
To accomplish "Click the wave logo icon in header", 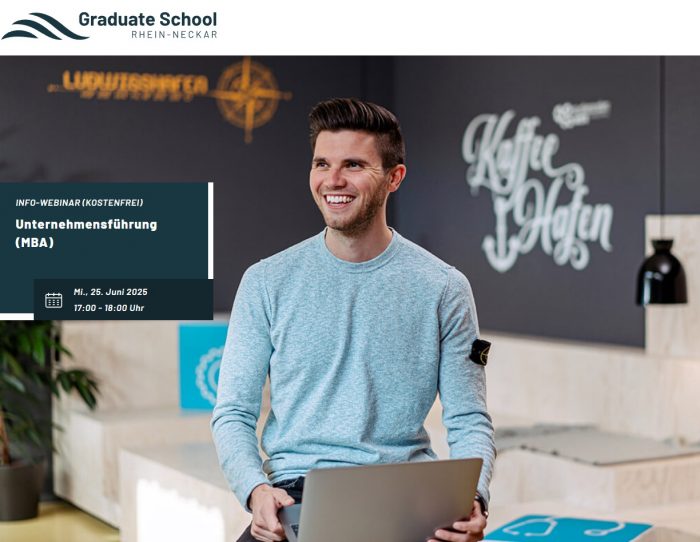I will tap(45, 26).
